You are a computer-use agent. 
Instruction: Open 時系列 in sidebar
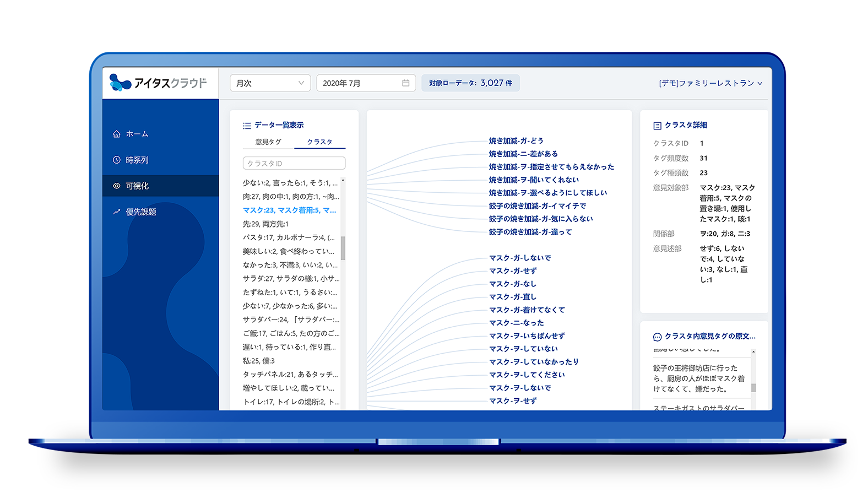pos(160,160)
